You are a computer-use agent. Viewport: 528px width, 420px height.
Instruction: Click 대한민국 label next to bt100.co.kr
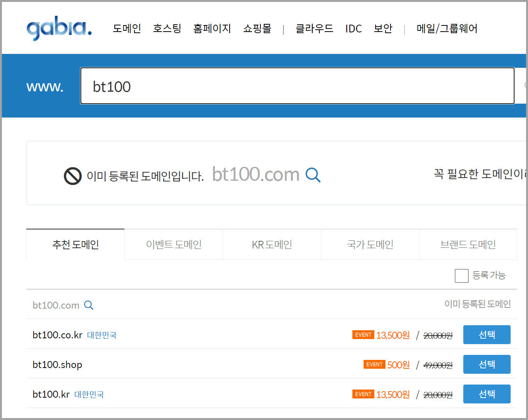[102, 335]
